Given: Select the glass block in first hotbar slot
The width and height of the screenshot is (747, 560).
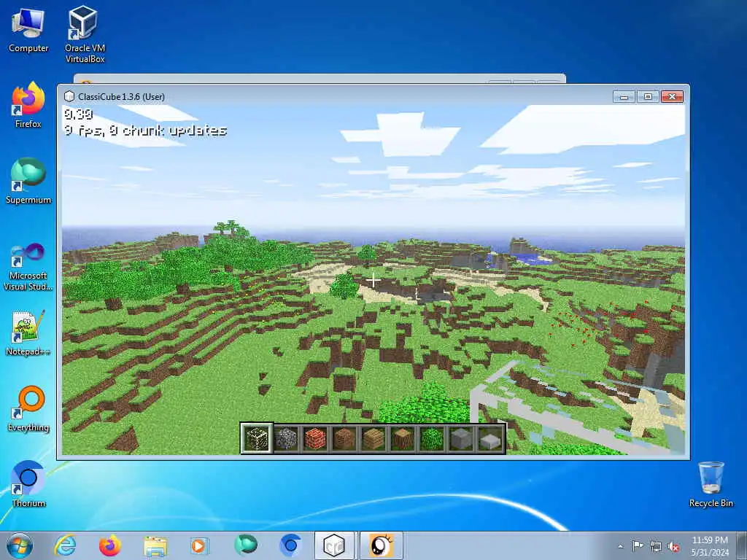Looking at the screenshot, I should tap(257, 437).
